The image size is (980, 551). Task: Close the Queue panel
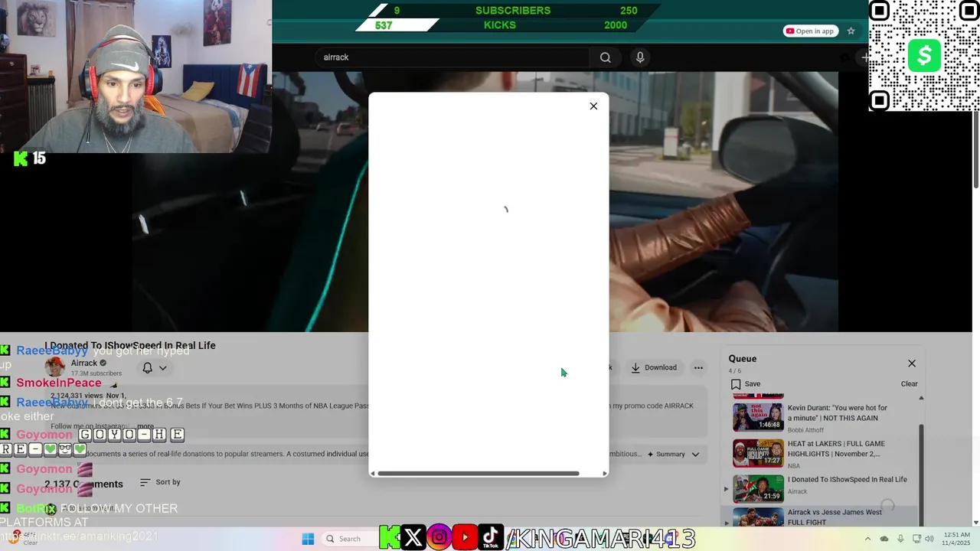pos(912,364)
